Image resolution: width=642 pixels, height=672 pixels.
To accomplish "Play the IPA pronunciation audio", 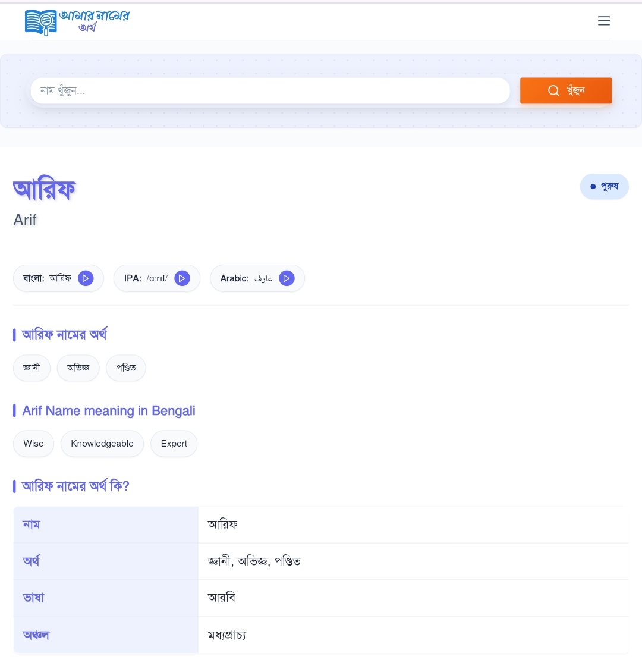I will click(x=182, y=278).
